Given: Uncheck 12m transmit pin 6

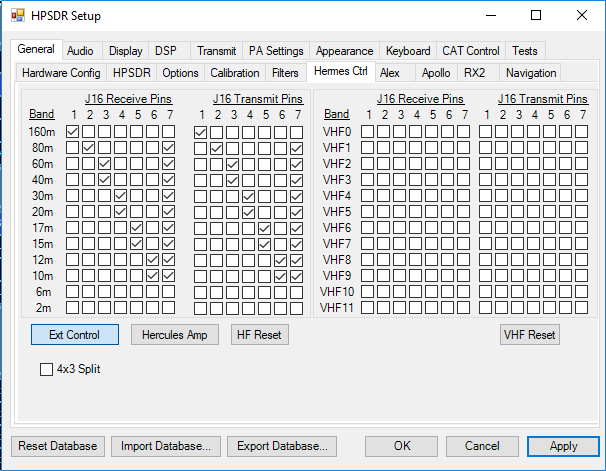Looking at the screenshot, I should coord(281,260).
